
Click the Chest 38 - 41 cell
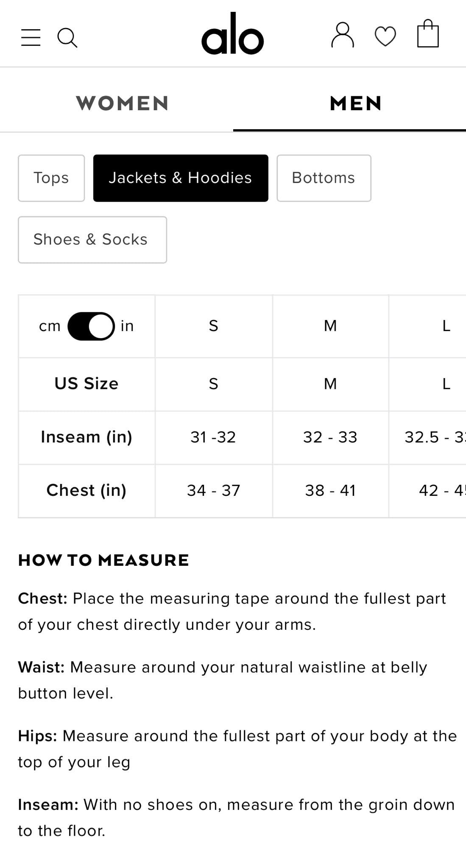point(330,491)
